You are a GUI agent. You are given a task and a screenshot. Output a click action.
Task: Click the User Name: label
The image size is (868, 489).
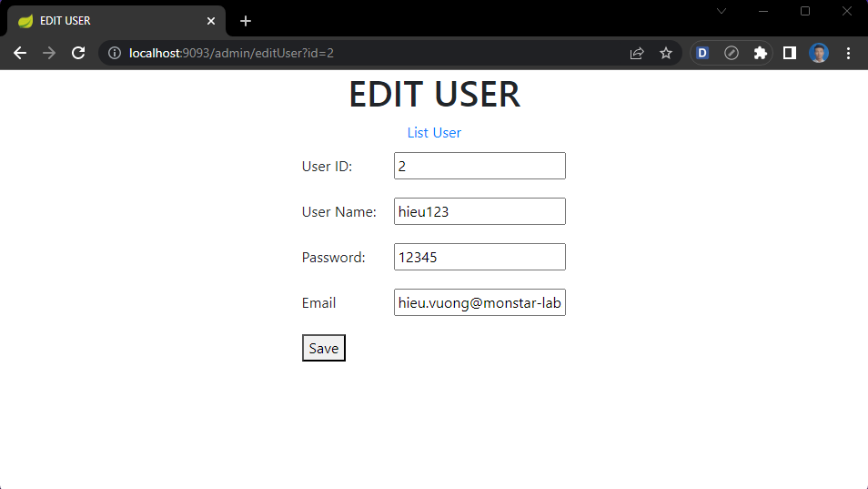(338, 211)
